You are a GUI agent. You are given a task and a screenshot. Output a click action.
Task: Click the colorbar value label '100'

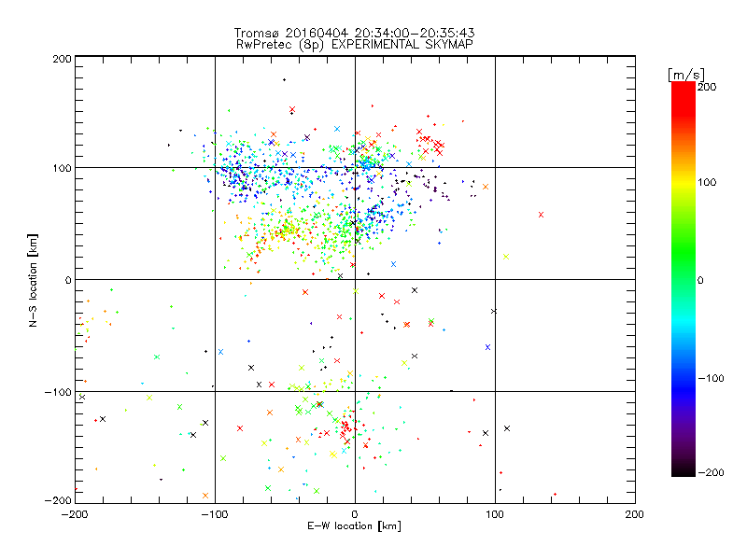point(707,182)
